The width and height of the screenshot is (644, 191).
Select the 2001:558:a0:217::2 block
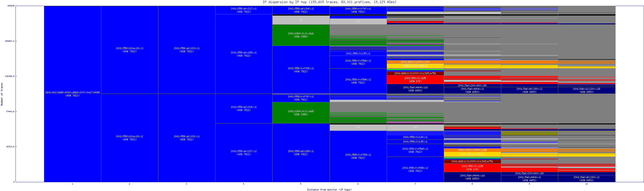pos(244,153)
